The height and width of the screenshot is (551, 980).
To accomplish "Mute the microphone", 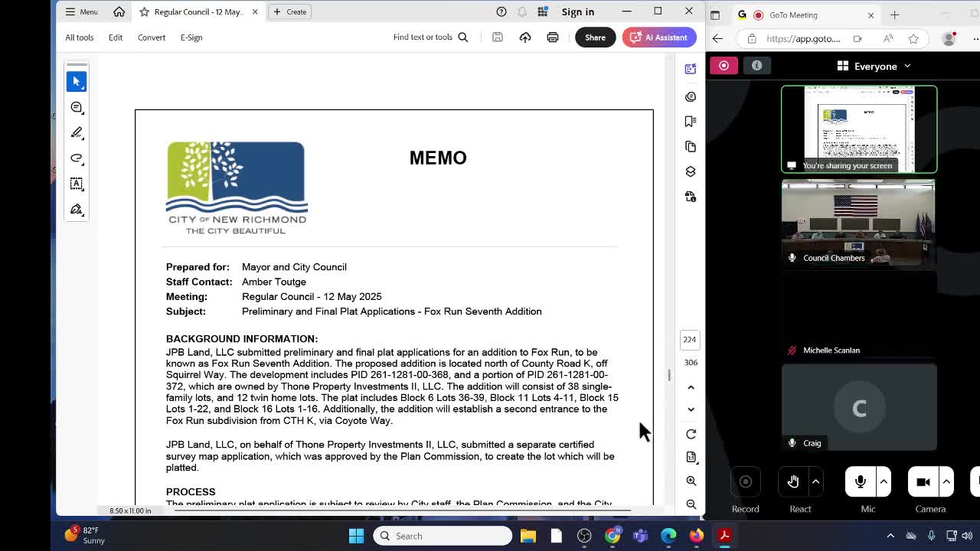I will coord(861,481).
